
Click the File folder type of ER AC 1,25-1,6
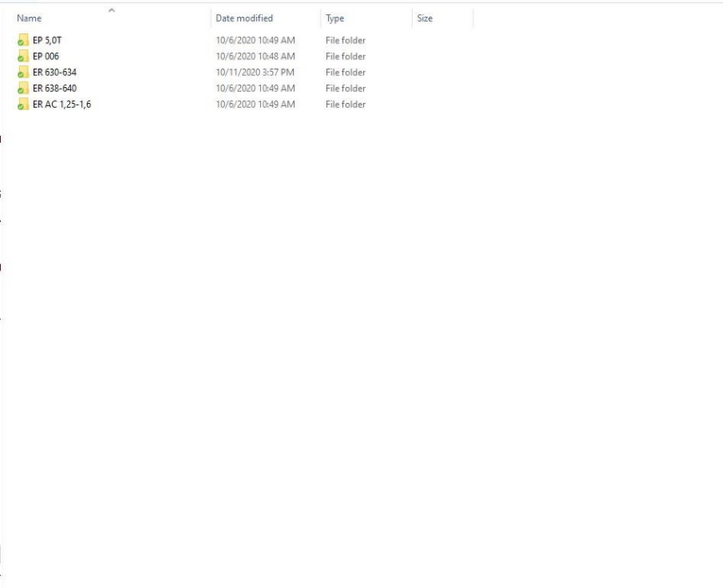[346, 105]
